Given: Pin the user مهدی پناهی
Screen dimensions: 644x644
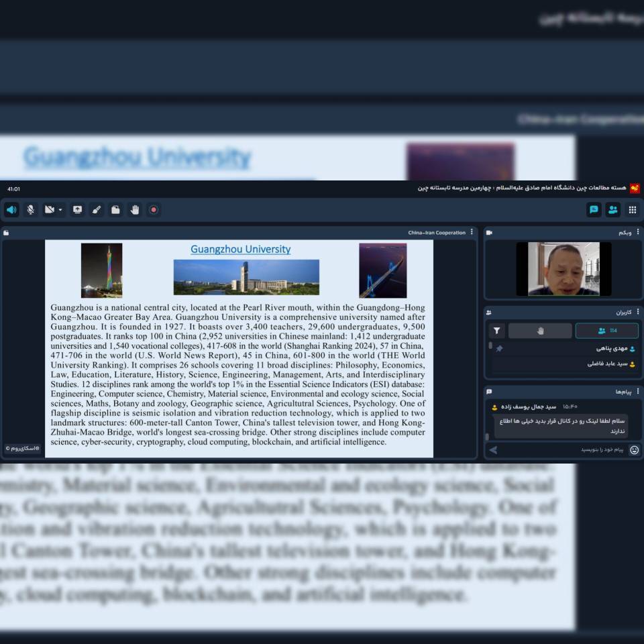Looking at the screenshot, I should coord(499,349).
